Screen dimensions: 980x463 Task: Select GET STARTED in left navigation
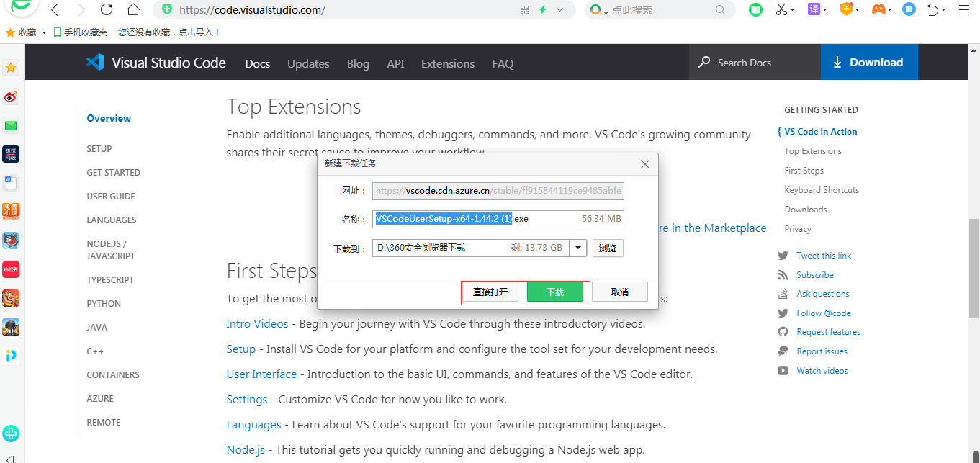[114, 173]
